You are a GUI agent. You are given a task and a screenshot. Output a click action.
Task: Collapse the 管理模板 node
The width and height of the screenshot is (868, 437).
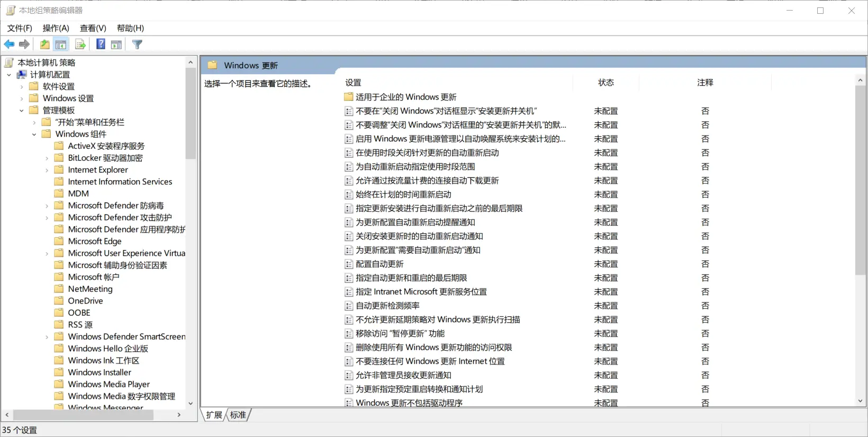[22, 110]
